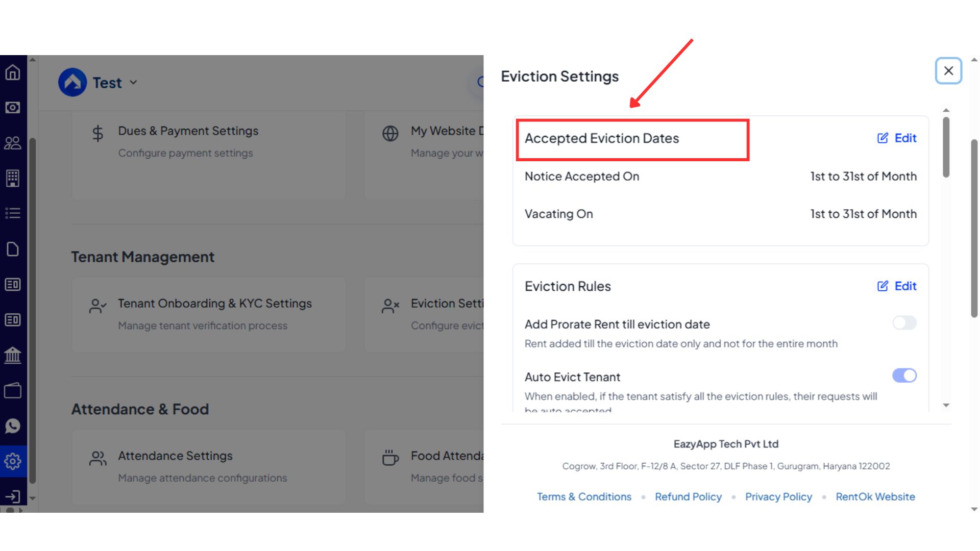980x551 pixels.
Task: Open the building properties icon in sidebar
Action: [x=13, y=178]
